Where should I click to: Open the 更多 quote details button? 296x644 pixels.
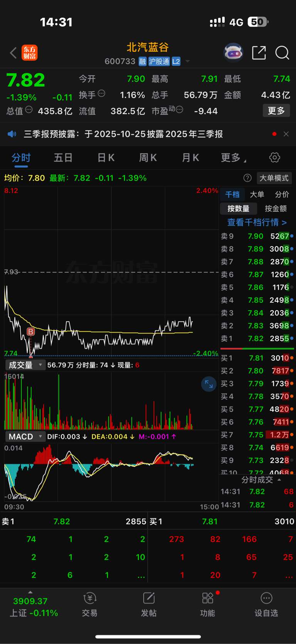point(276,111)
